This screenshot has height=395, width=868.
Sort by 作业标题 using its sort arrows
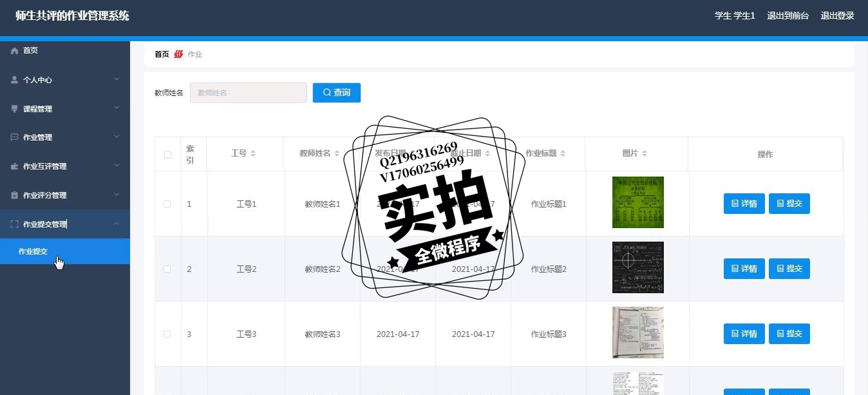[x=563, y=153]
